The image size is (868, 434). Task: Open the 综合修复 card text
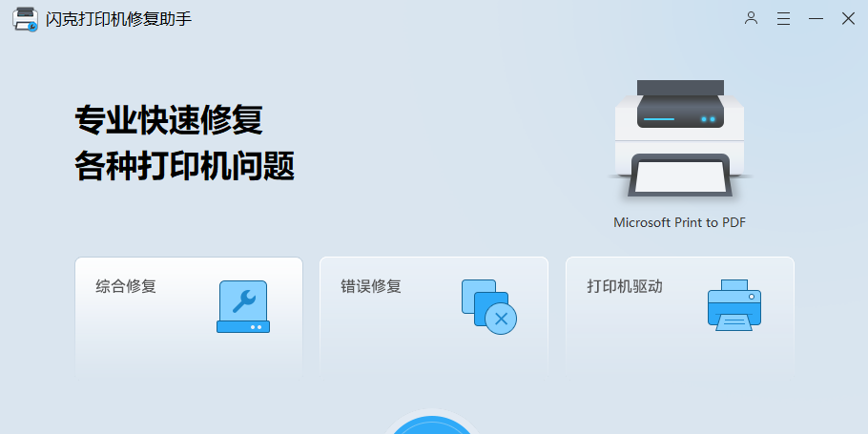click(126, 286)
